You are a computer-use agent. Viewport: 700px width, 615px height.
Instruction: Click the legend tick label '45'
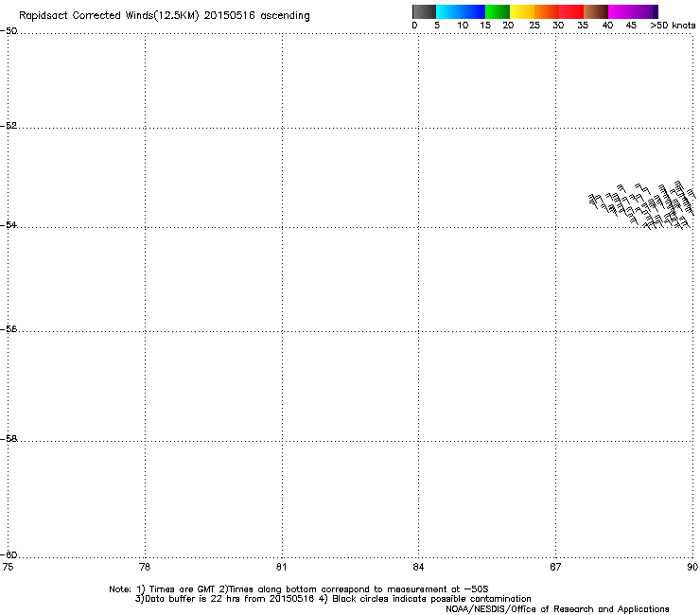click(631, 26)
